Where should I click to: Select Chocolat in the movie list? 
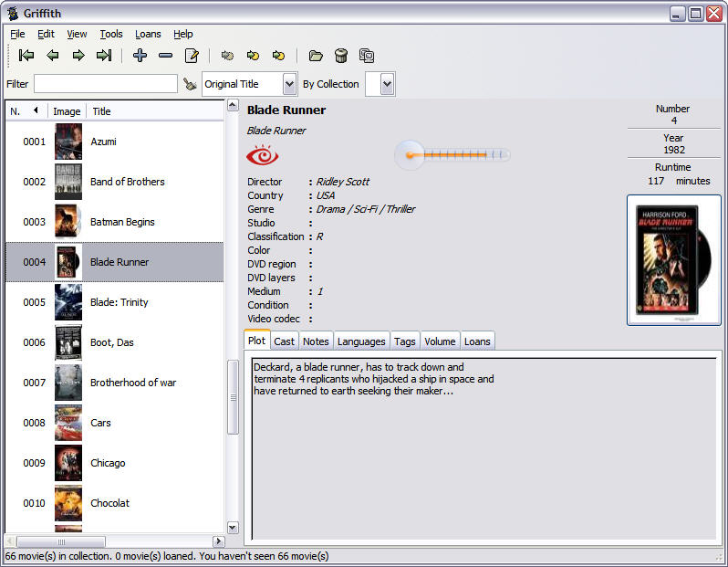[115, 503]
